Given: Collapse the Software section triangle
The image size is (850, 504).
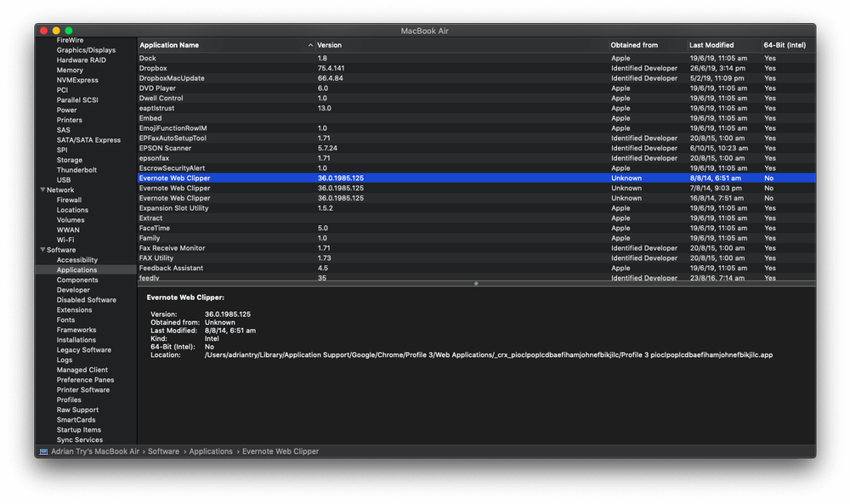Looking at the screenshot, I should click(x=42, y=250).
